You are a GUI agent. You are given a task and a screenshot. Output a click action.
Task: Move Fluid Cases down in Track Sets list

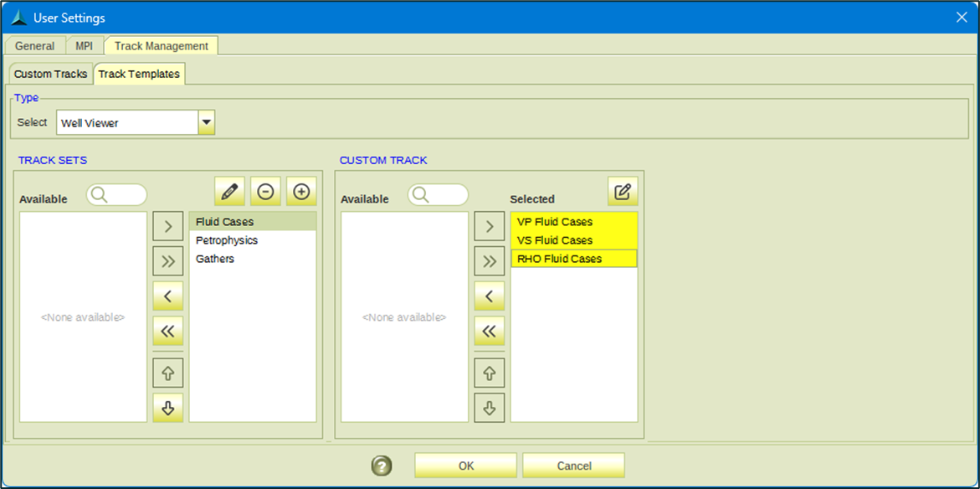pyautogui.click(x=167, y=408)
